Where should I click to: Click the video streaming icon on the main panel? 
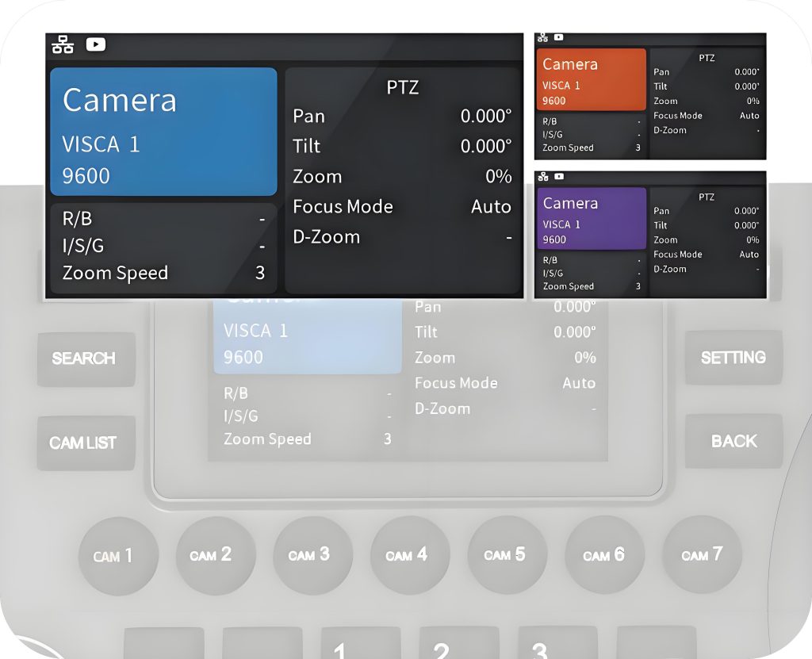click(95, 44)
